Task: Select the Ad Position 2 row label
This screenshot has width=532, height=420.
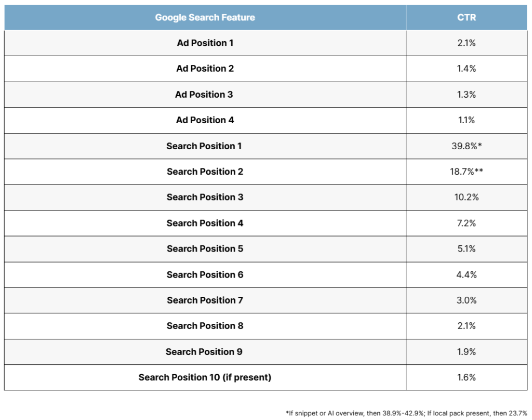Action: pos(205,69)
